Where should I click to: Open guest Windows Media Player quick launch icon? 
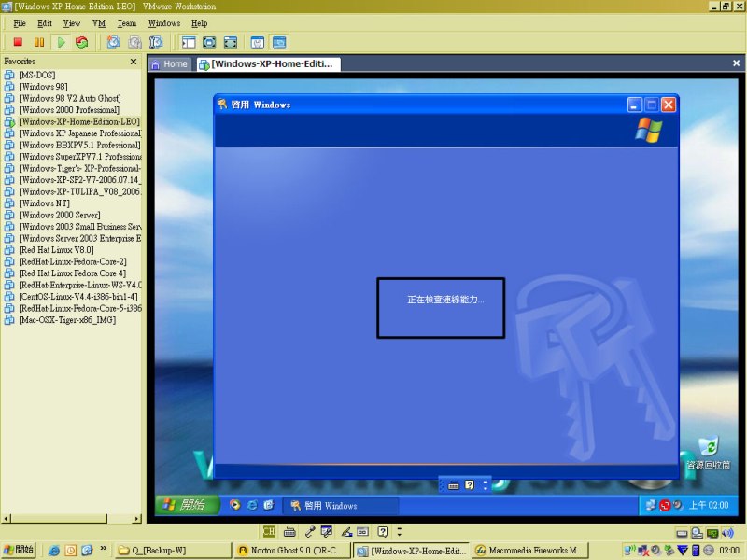click(x=234, y=505)
